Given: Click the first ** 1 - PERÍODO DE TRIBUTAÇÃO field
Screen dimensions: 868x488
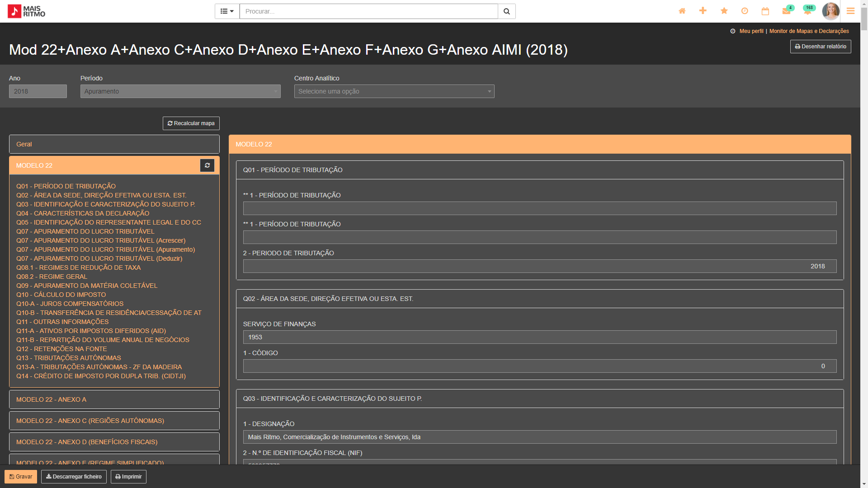Looking at the screenshot, I should [540, 208].
